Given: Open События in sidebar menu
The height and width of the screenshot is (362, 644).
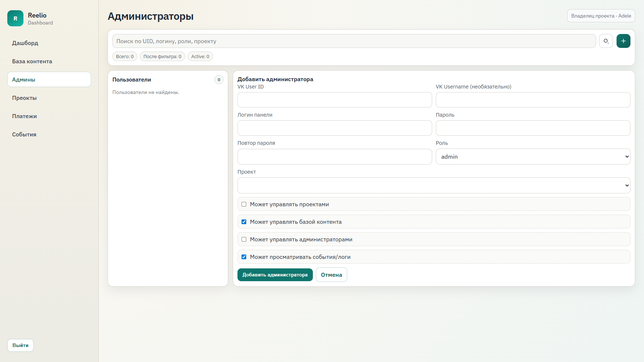Looking at the screenshot, I should click(24, 135).
